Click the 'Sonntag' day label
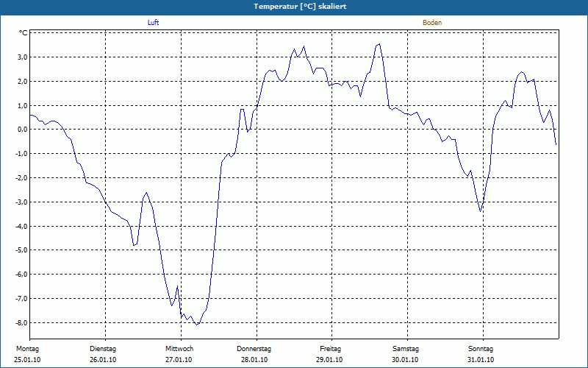Screen dimensions: 588x368 pyautogui.click(x=481, y=349)
